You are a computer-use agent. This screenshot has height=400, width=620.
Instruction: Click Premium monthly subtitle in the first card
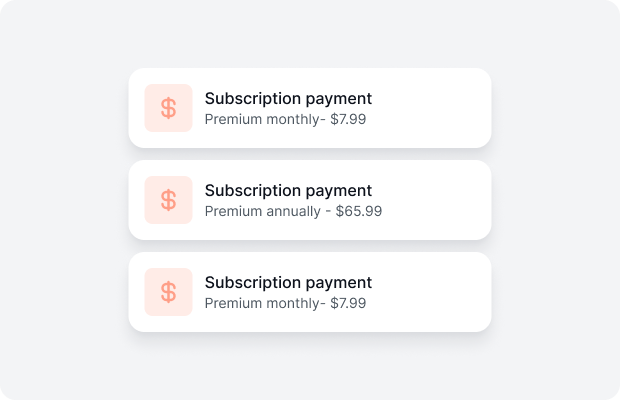(x=285, y=119)
